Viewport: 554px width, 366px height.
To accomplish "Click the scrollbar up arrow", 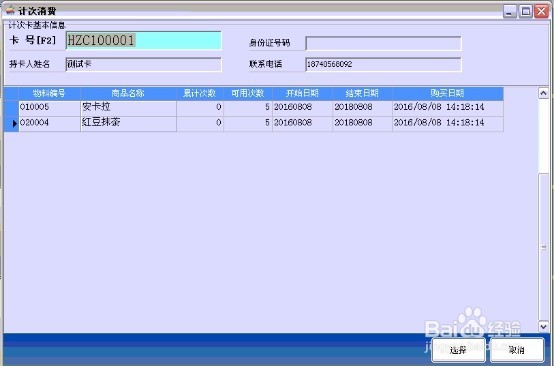I will point(543,93).
